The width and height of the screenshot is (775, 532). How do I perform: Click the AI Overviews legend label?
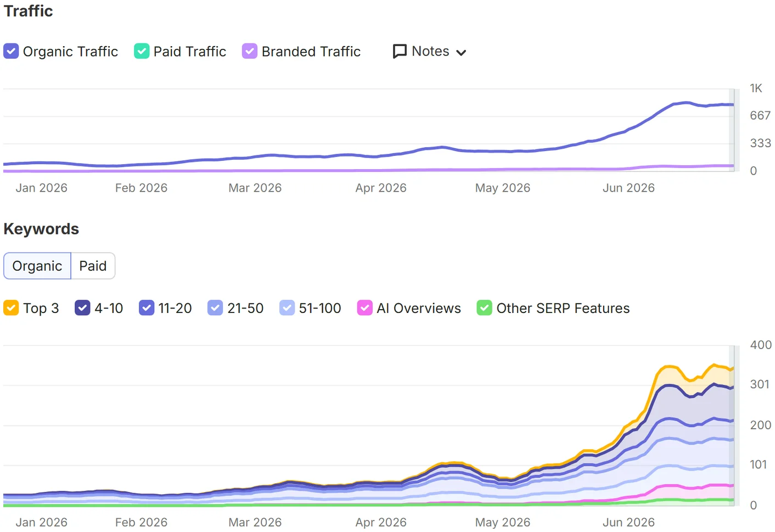419,309
